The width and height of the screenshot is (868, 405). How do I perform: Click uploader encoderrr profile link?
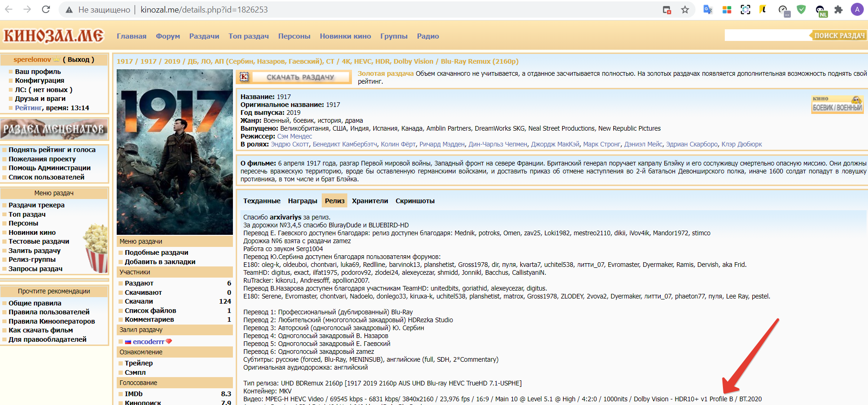pyautogui.click(x=148, y=342)
